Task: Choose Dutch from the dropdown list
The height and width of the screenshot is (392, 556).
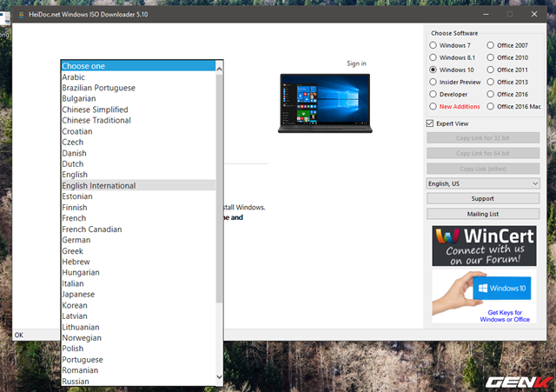Action: pos(138,164)
